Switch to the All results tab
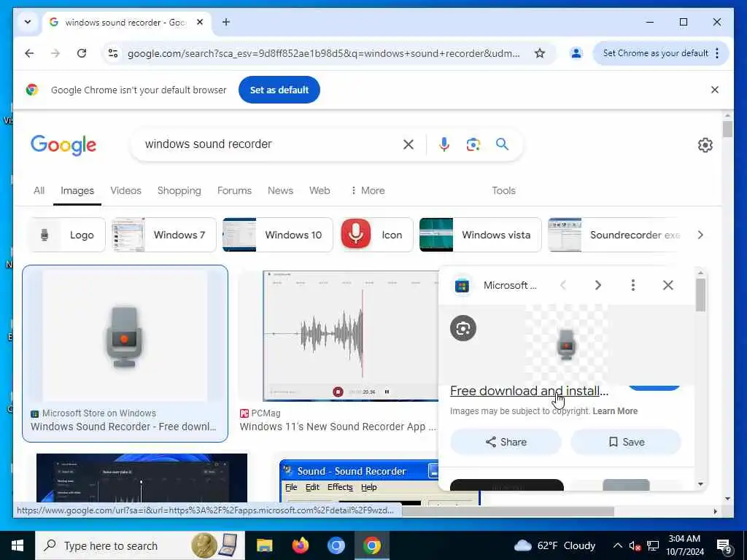 coord(39,190)
